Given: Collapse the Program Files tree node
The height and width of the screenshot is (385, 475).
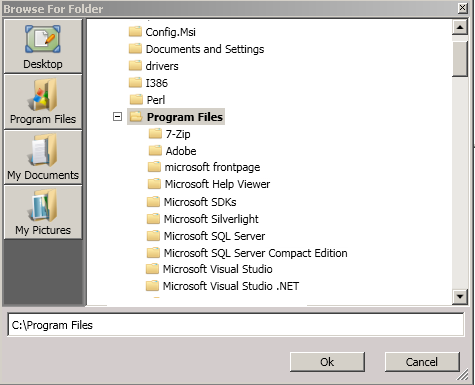Looking at the screenshot, I should (117, 117).
